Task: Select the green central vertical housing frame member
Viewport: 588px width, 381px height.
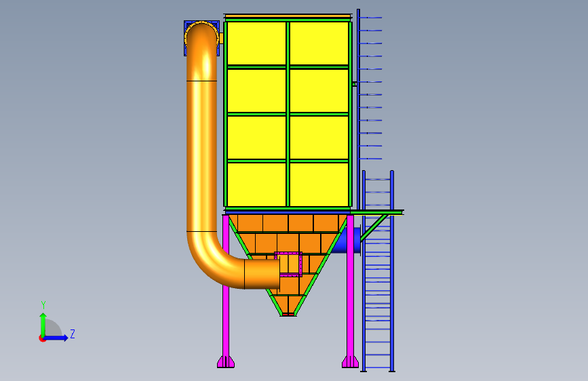Action: point(288,114)
